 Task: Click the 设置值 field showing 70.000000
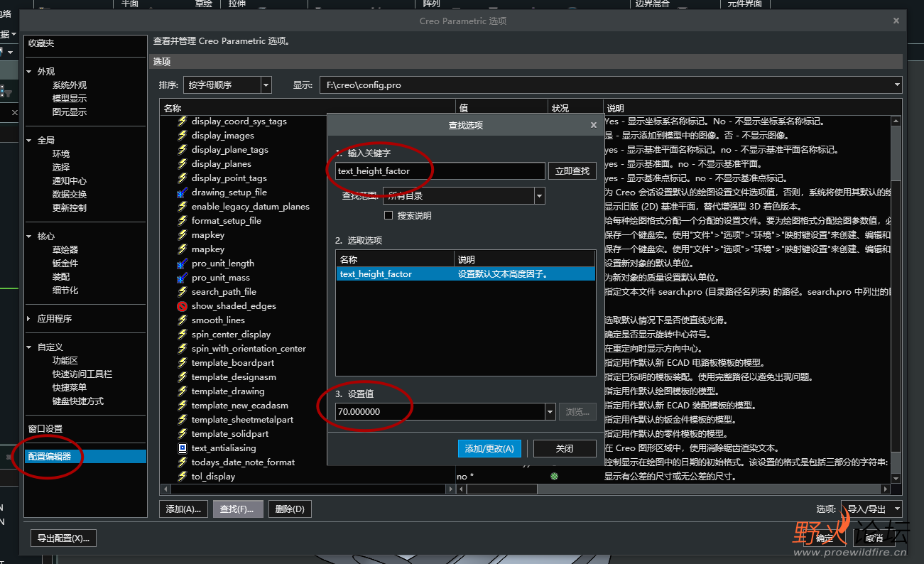point(440,411)
